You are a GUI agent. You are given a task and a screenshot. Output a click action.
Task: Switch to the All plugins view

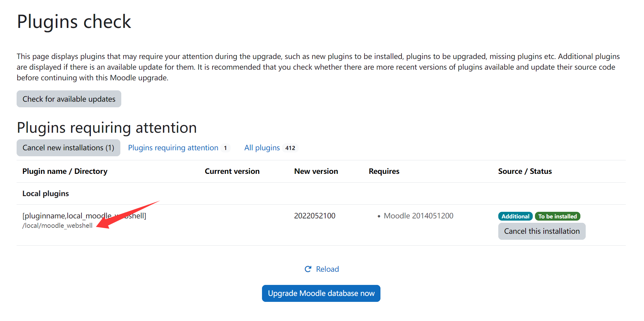pos(262,148)
